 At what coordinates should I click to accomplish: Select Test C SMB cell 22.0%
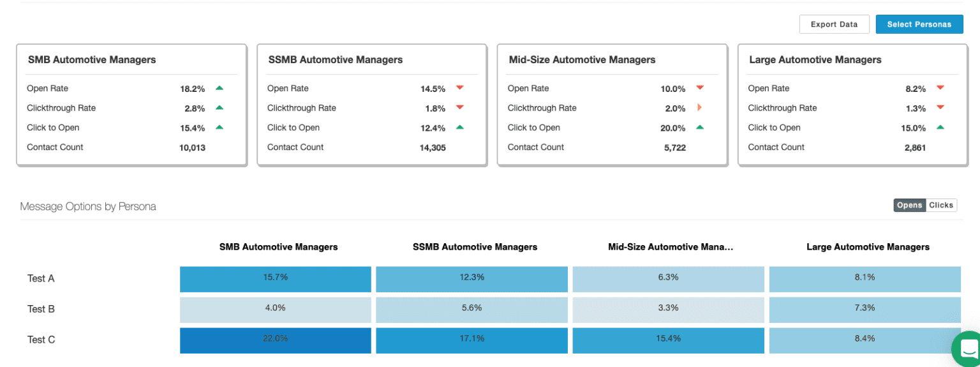tap(275, 339)
